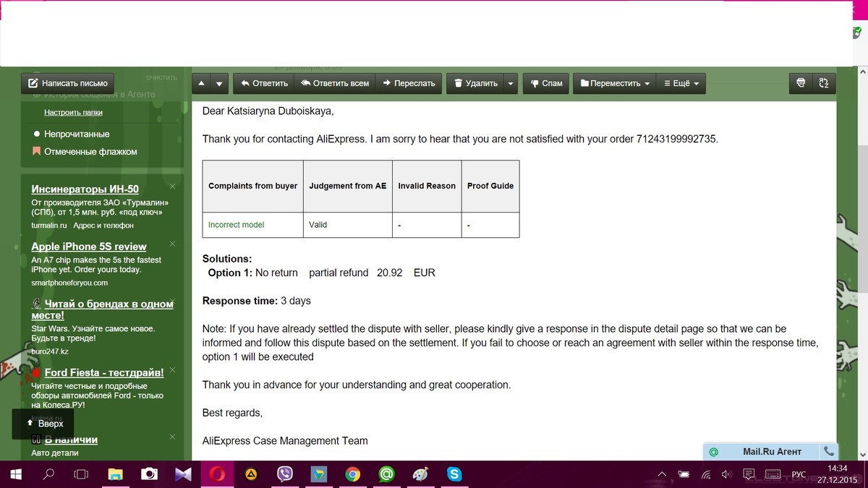Click the Mail.Ru Агент phone icon
Viewport: 868px width, 488px height.
coord(828,452)
